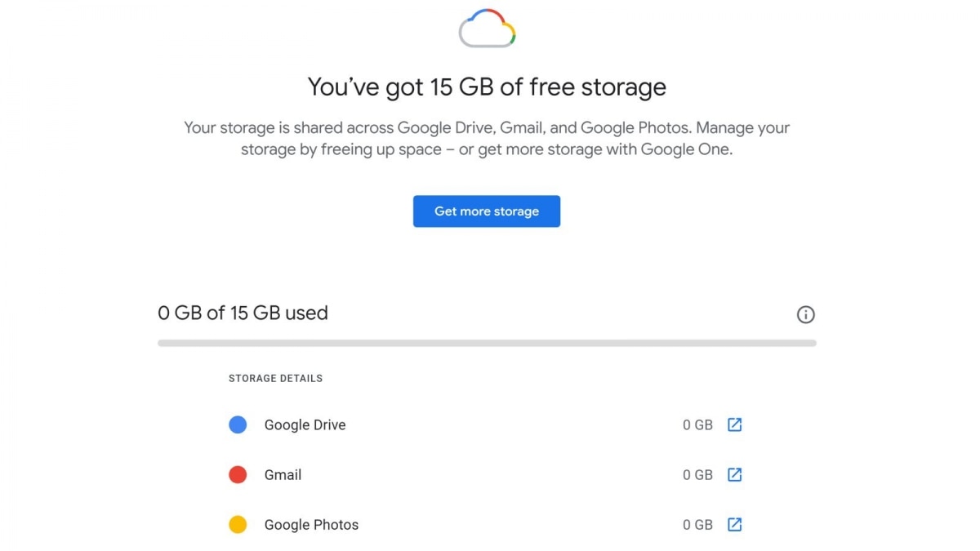This screenshot has height=551, width=980.
Task: Click the 0 GB of 15 GB used text
Action: [243, 313]
